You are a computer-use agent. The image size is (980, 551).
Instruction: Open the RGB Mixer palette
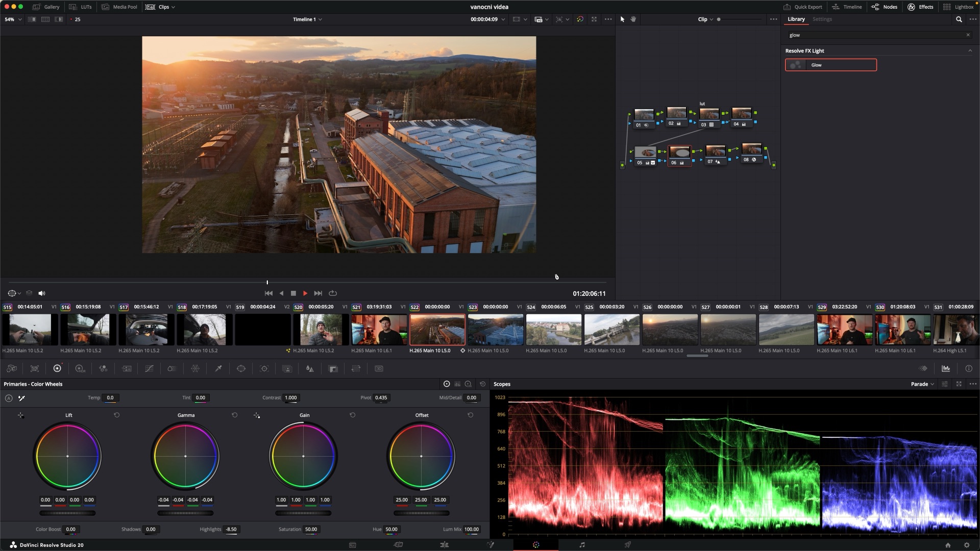[x=103, y=369]
